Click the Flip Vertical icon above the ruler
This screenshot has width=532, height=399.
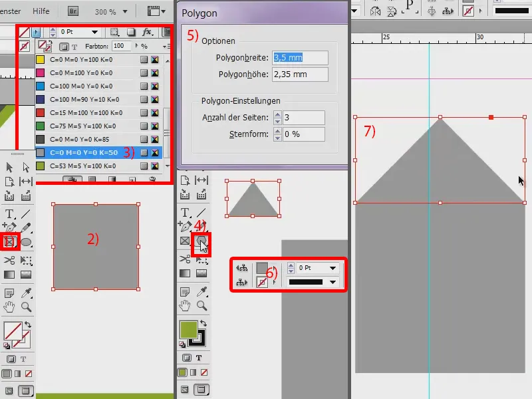[392, 11]
